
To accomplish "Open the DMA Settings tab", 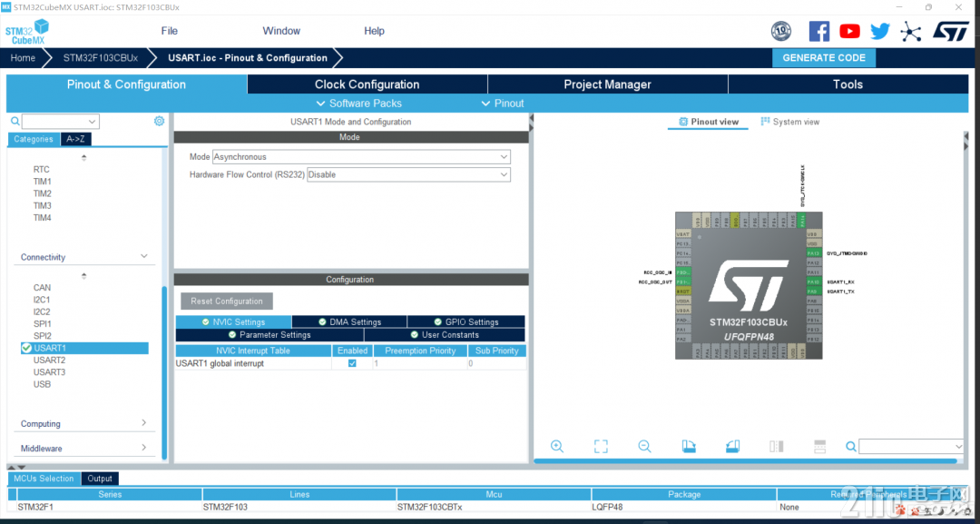I will click(349, 322).
